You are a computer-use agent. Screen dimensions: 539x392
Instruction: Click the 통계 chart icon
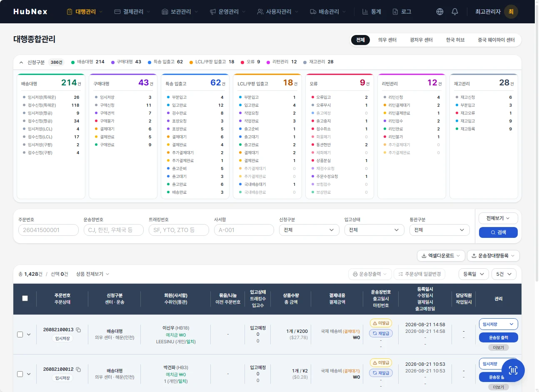365,12
